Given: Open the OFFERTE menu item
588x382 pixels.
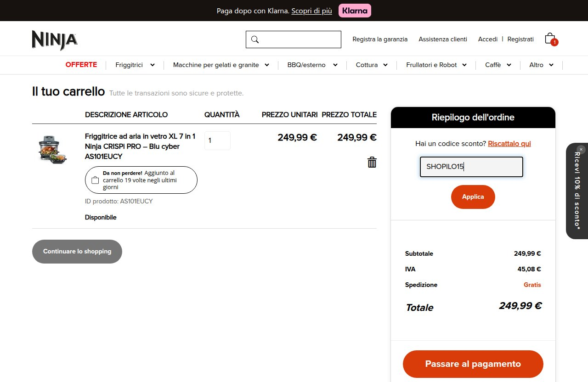Looking at the screenshot, I should coord(81,65).
